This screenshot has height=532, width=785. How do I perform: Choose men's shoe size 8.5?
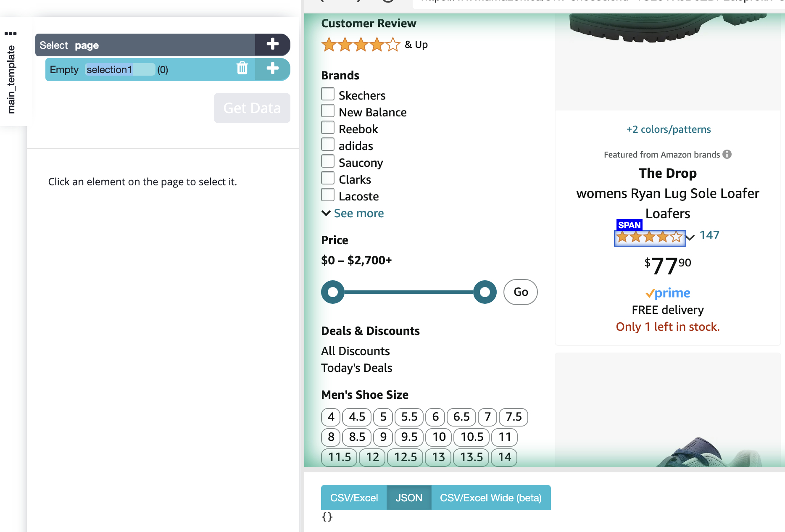[357, 437]
